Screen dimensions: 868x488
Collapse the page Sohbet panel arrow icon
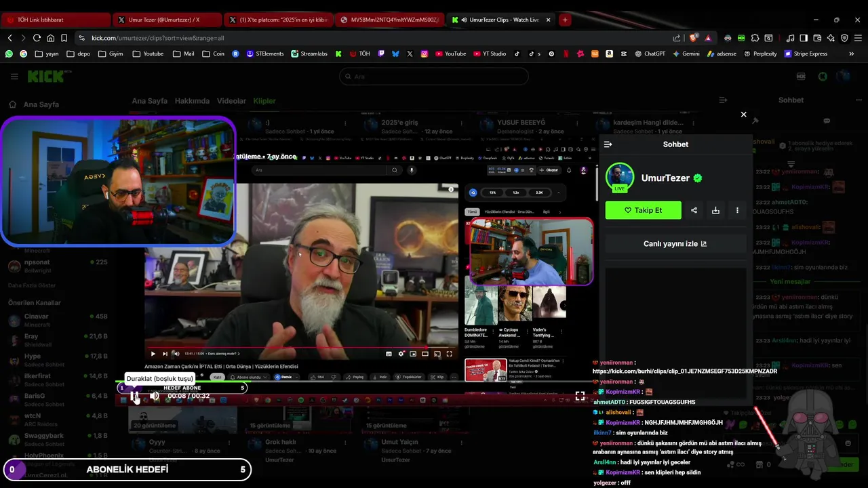point(723,100)
